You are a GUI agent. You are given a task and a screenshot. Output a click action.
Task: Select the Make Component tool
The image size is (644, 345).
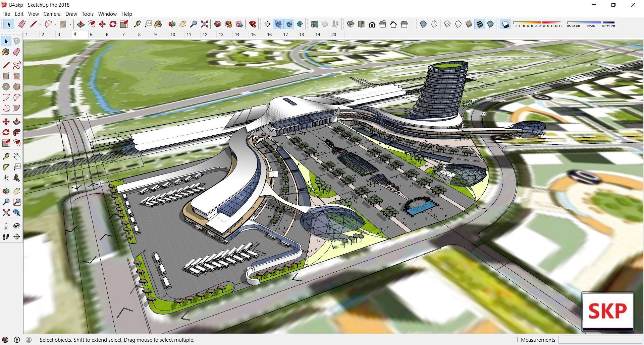pyautogui.click(x=17, y=41)
